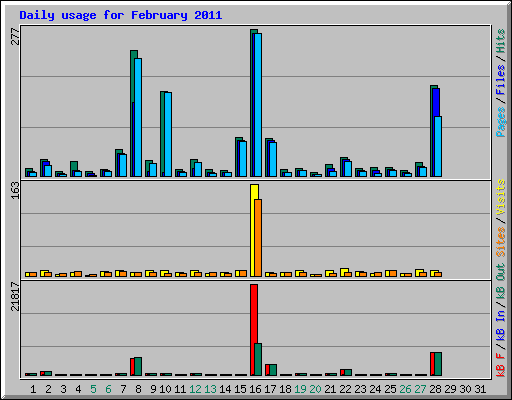Click the kB Out legend label
This screenshot has width=512, height=400.
tap(501, 282)
